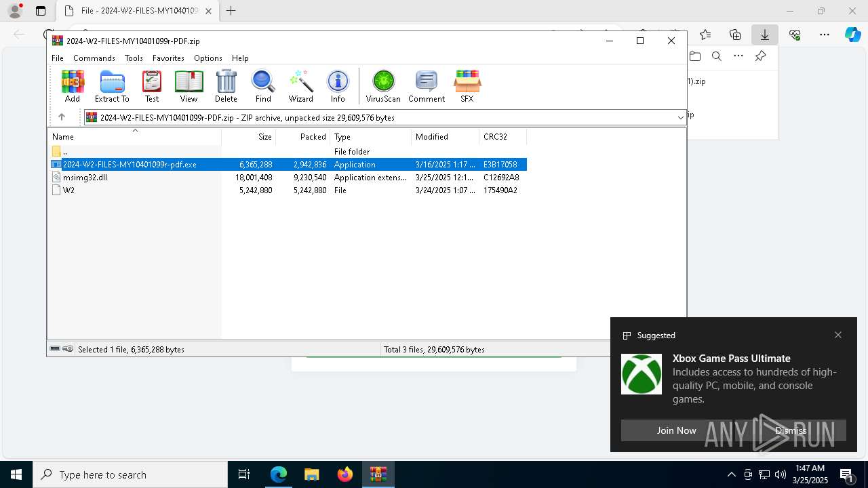Click the SFX toolbar icon
This screenshot has height=488, width=868.
coord(467,86)
